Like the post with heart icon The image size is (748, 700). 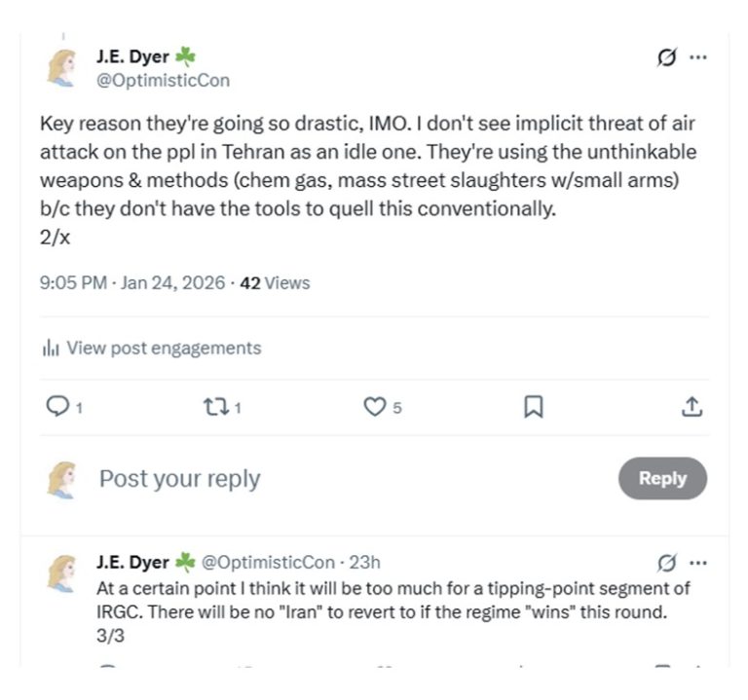click(x=375, y=408)
